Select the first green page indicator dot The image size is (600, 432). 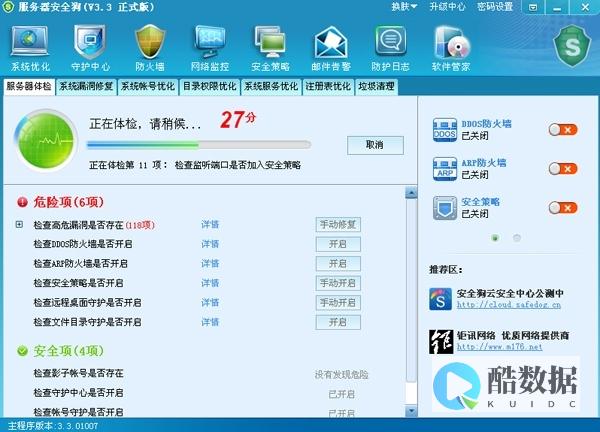495,238
